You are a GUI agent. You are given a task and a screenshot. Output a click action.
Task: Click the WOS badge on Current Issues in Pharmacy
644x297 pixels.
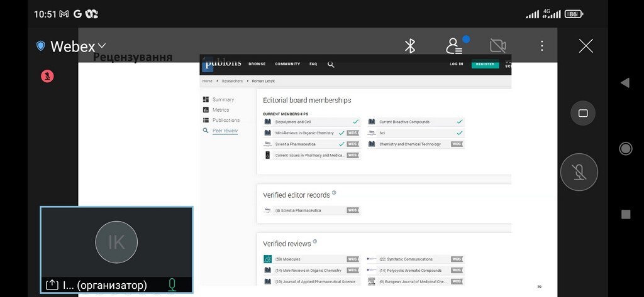point(353,156)
